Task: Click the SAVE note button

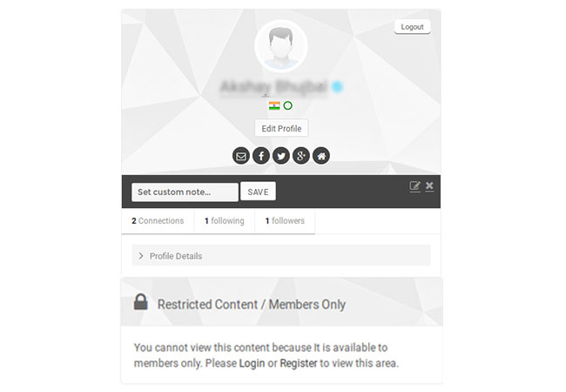Action: [x=258, y=192]
